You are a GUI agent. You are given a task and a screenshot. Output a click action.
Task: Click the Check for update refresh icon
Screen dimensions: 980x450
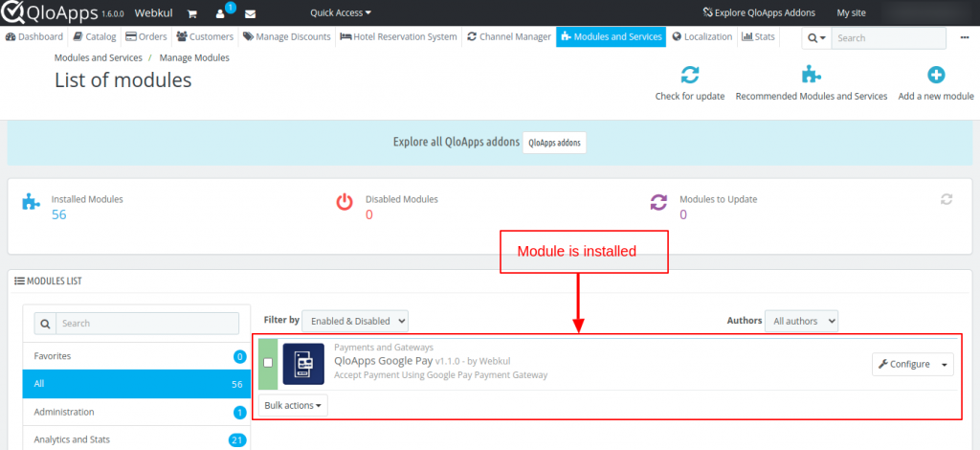[689, 76]
